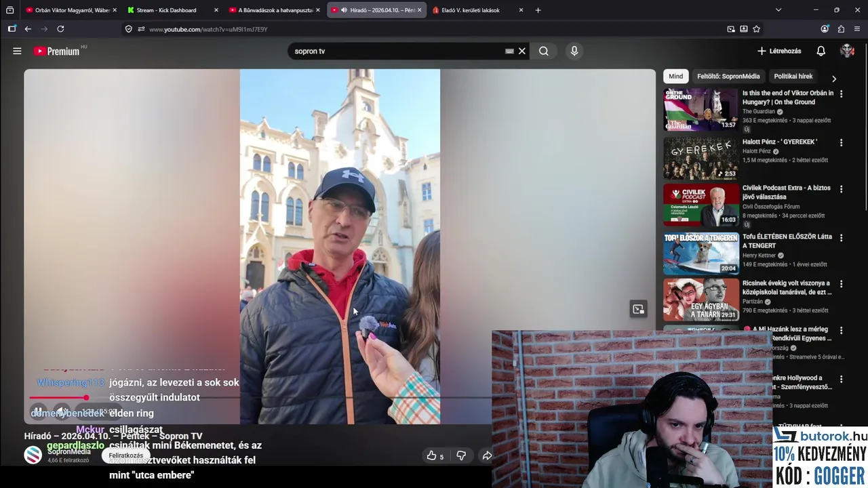The image size is (868, 488).
Task: Go back with the browser back arrow
Action: (x=28, y=29)
